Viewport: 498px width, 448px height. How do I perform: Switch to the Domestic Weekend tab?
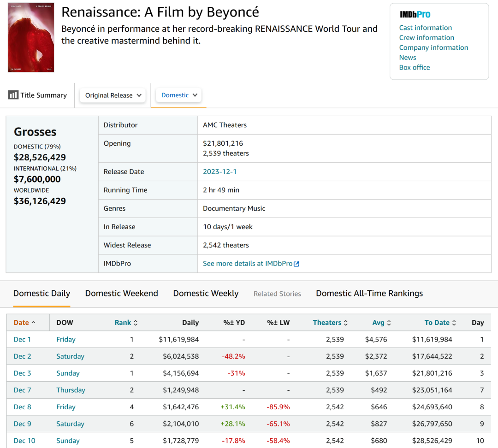coord(121,293)
